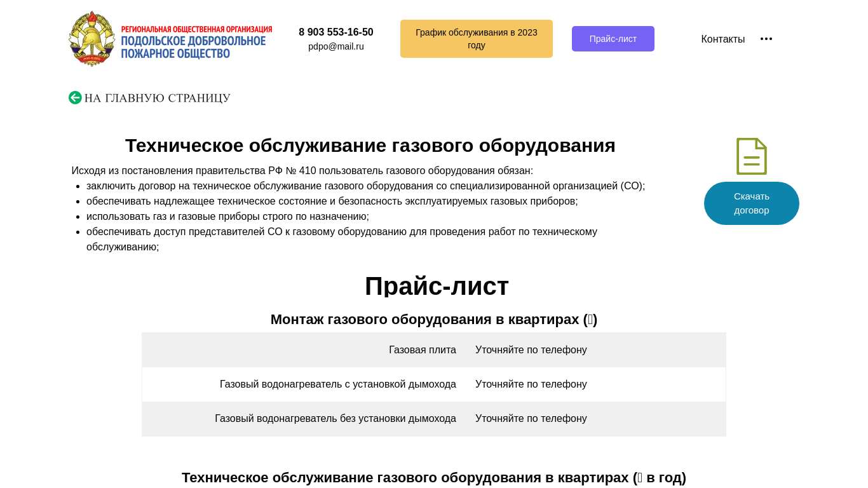Click the bullet about заключить договор
The image size is (868, 488).
365,186
